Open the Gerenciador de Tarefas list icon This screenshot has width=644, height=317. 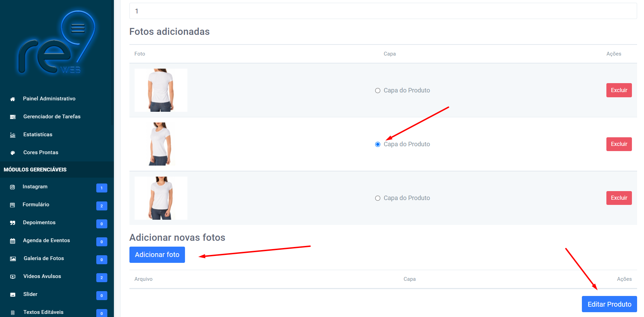[13, 117]
